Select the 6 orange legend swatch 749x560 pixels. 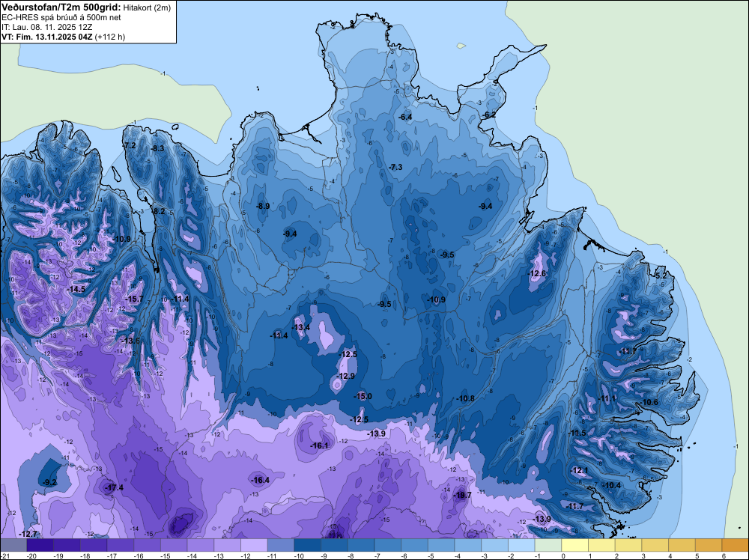tap(736, 545)
